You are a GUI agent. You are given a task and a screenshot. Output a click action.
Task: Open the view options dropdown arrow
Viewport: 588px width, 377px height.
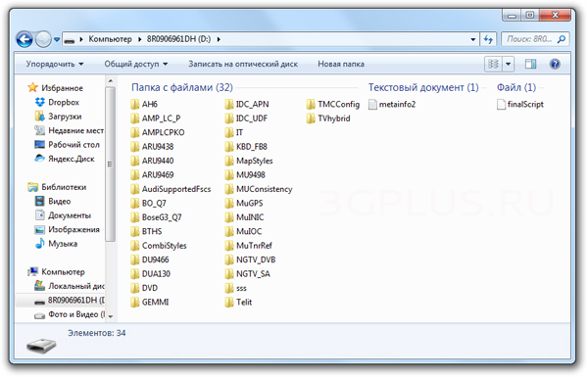click(x=508, y=64)
